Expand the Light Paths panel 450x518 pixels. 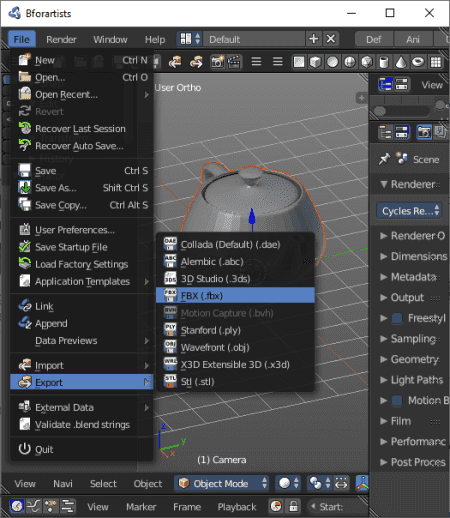pos(412,380)
